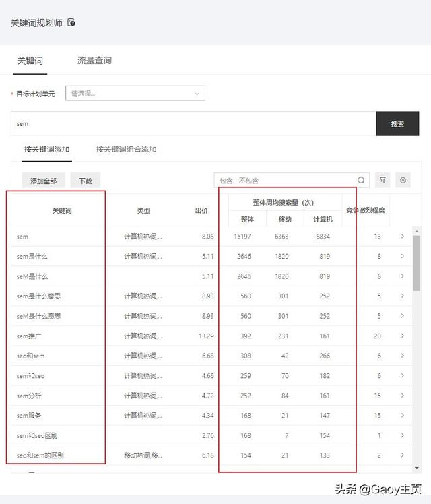The height and width of the screenshot is (504, 431).
Task: Click the overall search volume 308
Action: point(246,356)
